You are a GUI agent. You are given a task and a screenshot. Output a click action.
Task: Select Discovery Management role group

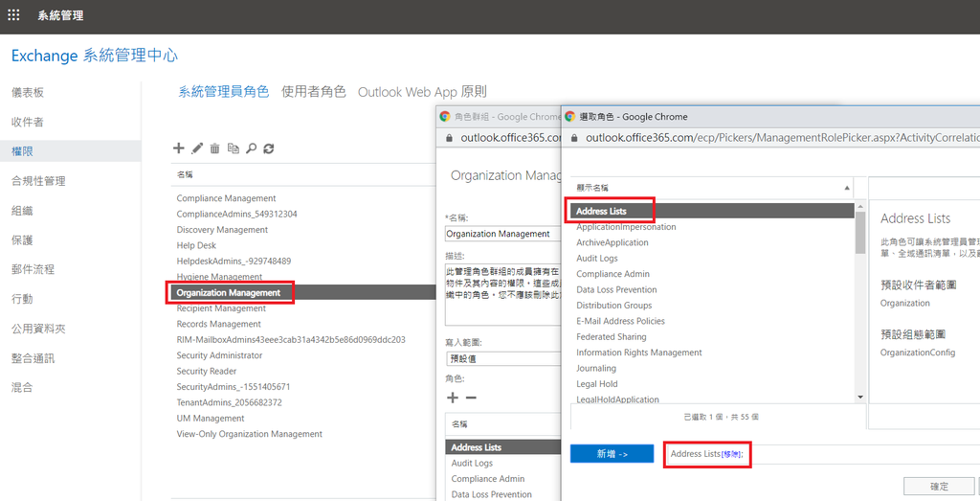point(222,230)
